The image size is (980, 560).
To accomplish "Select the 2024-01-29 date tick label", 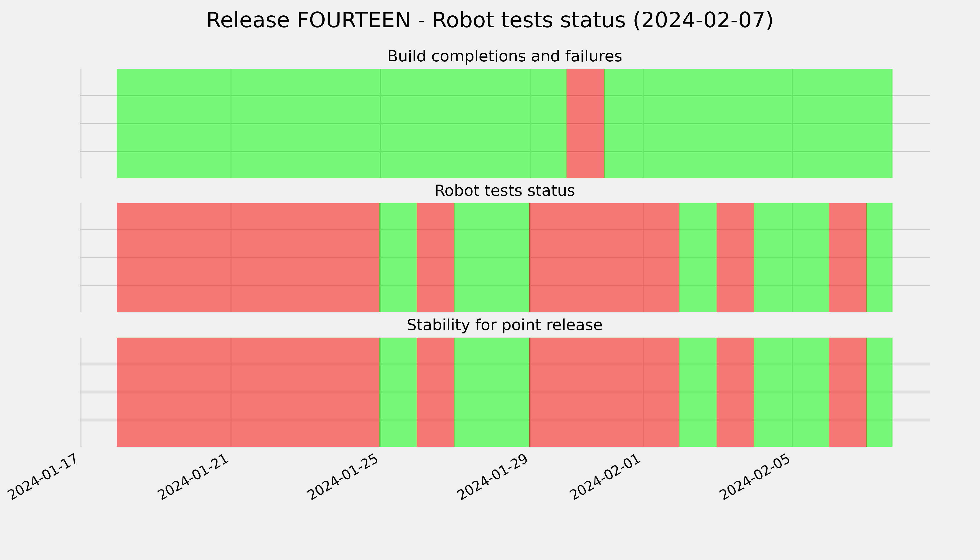I will [x=495, y=476].
